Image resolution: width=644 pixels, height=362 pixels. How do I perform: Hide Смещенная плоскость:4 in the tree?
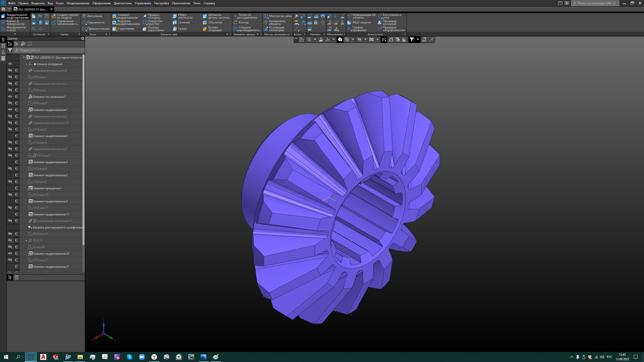[10, 70]
